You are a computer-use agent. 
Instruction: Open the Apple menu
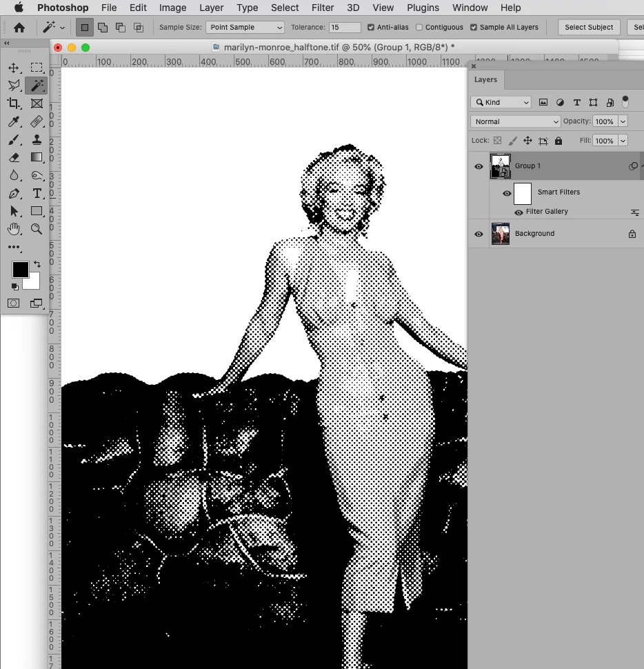[x=19, y=8]
